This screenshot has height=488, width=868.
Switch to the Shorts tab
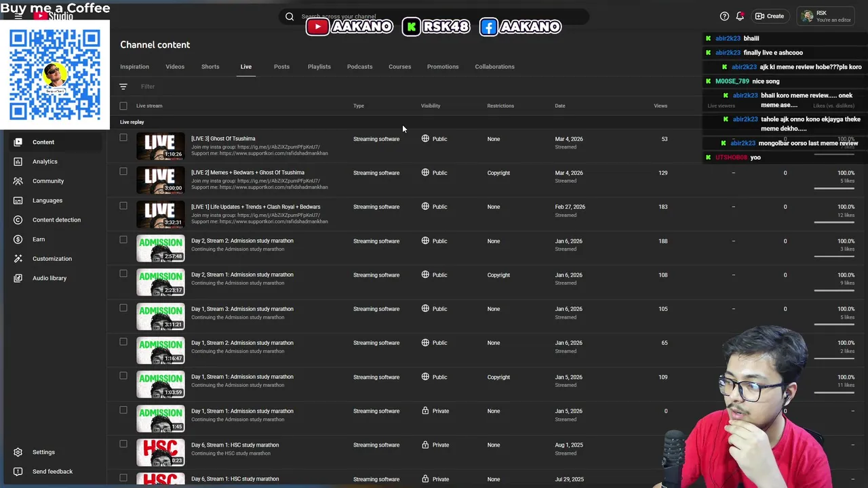(210, 66)
